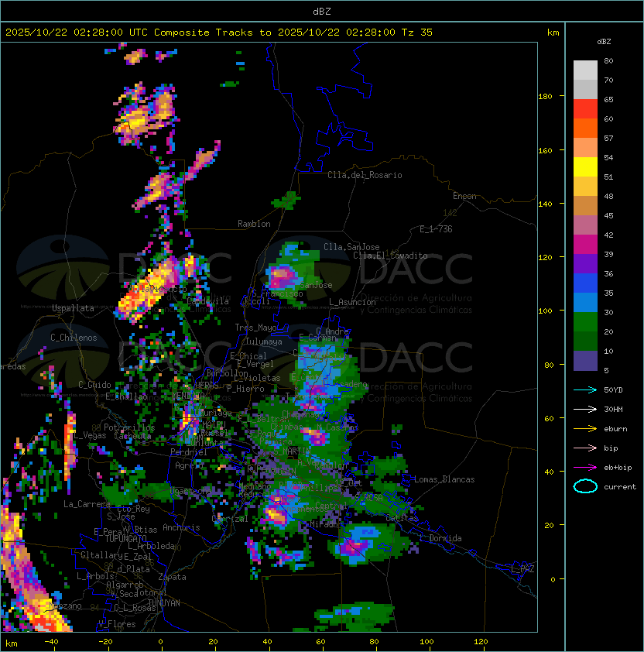Select the yellow eburn arrow legend symbol
The width and height of the screenshot is (644, 652).
(x=585, y=429)
